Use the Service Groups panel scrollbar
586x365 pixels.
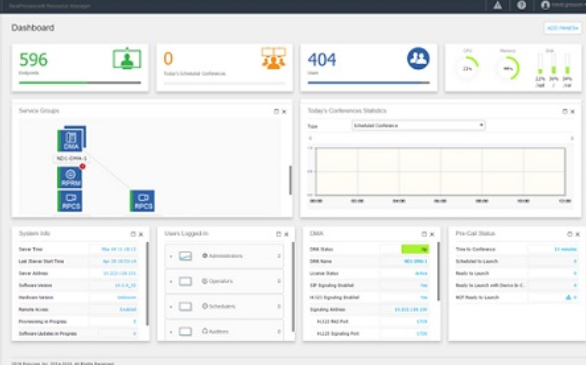click(290, 180)
